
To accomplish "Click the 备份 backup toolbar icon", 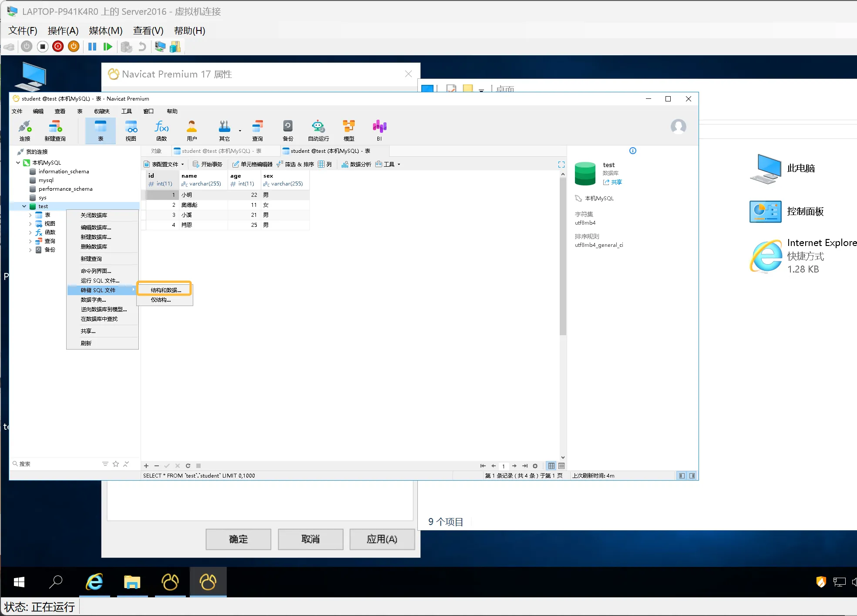I will point(288,130).
